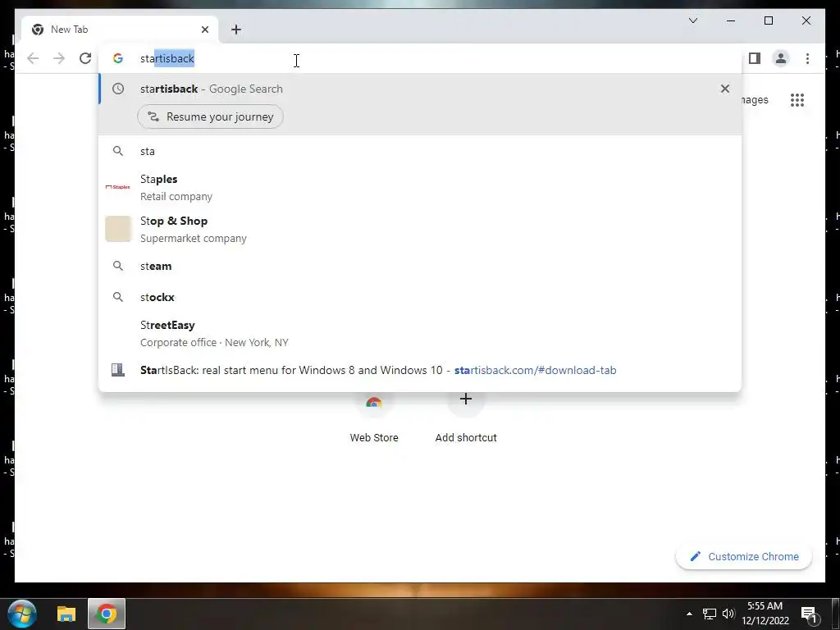Choose the startisback Google Search suggestion
The height and width of the screenshot is (630, 840).
(x=420, y=89)
